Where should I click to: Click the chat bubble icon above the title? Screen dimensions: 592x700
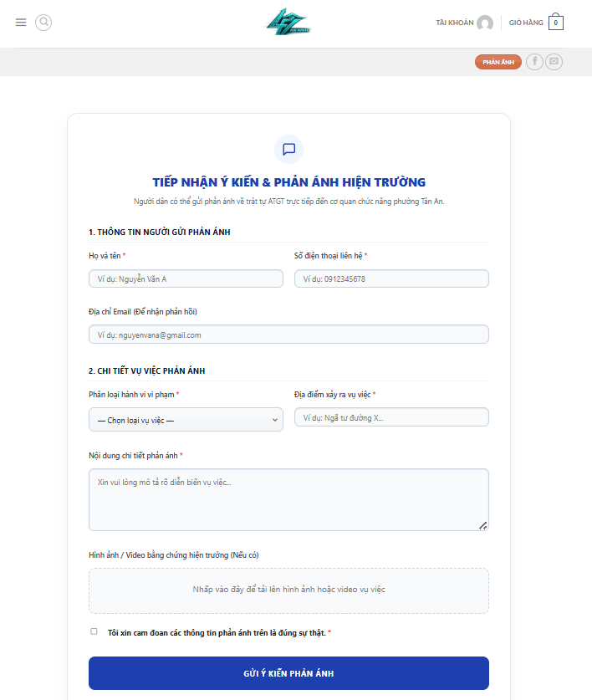point(288,149)
